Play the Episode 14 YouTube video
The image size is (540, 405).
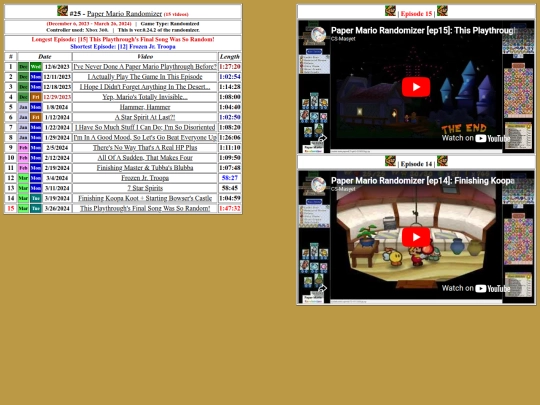[416, 237]
